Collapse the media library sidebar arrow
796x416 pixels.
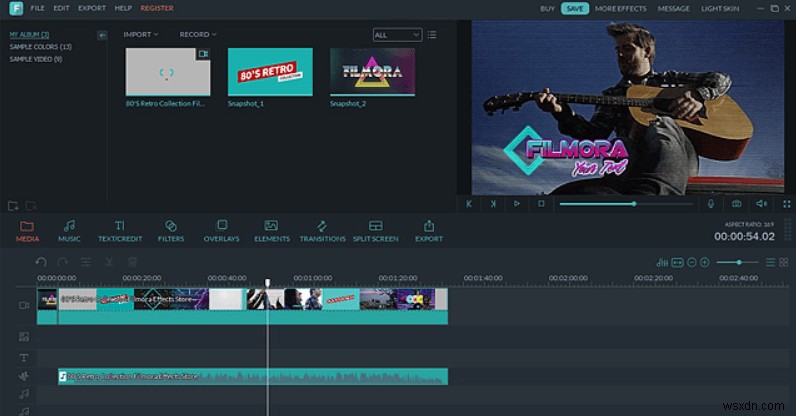(102, 35)
